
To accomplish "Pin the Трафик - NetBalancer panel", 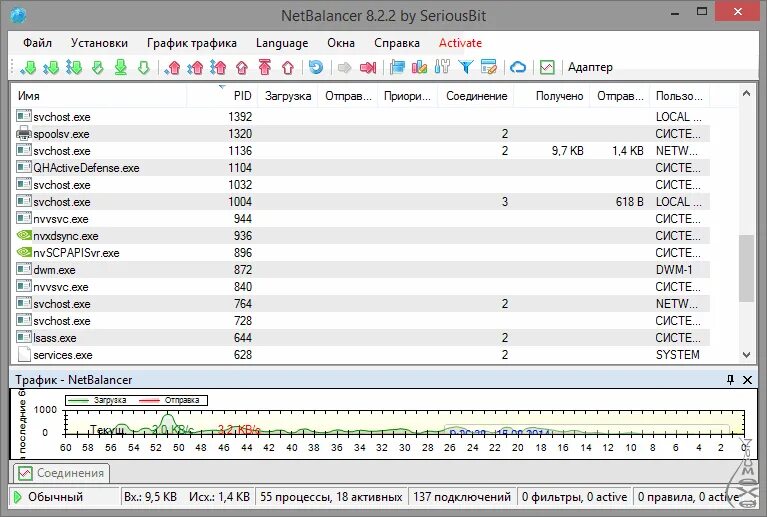I will 730,380.
